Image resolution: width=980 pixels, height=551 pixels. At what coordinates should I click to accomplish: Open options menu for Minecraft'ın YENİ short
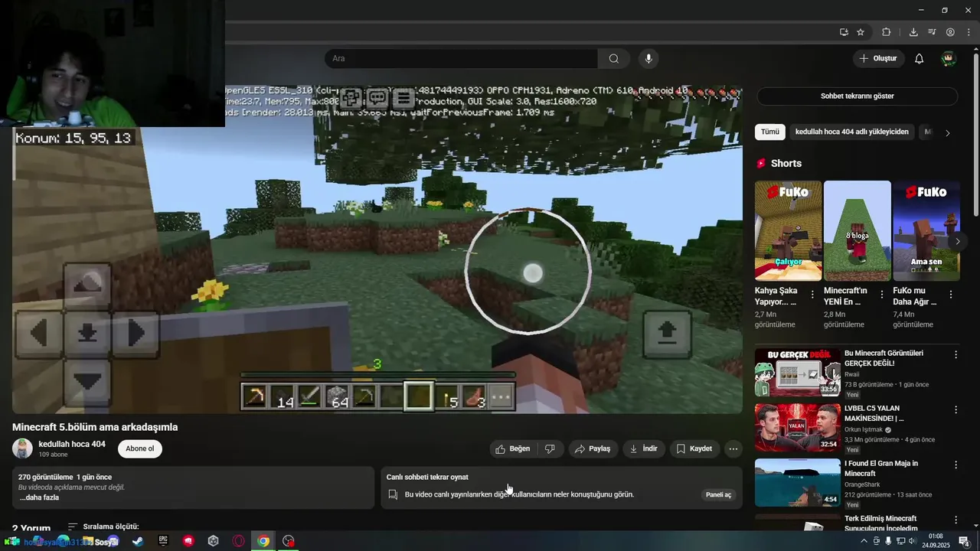pos(881,295)
